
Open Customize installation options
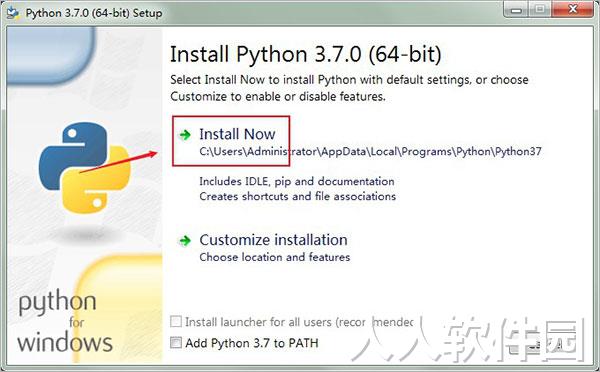coord(273,240)
